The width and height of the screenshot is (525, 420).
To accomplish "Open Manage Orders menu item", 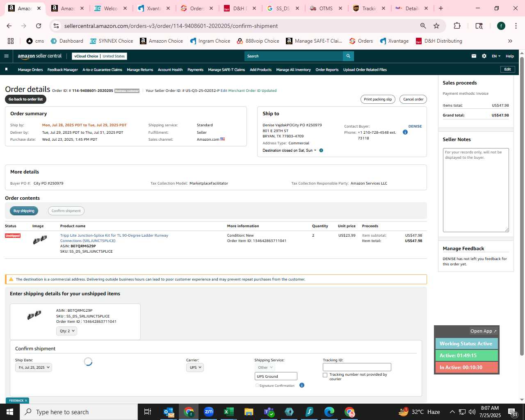I will [x=30, y=70].
